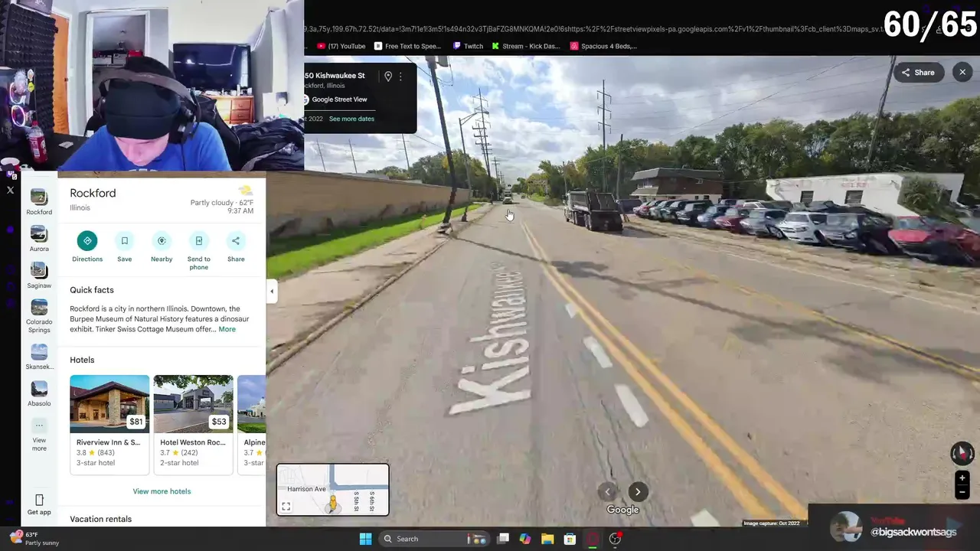Screen dimensions: 980x551
Task: Go to previous Street View position arrow
Action: tap(608, 492)
